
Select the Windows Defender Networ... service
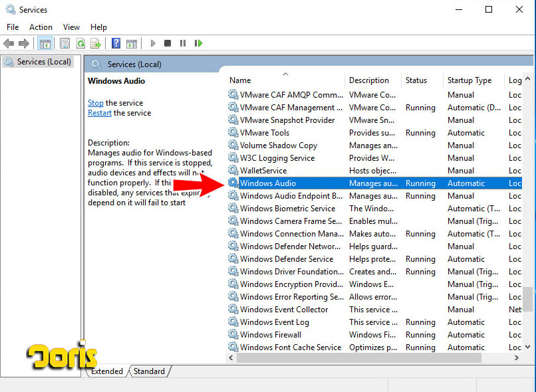374,246
